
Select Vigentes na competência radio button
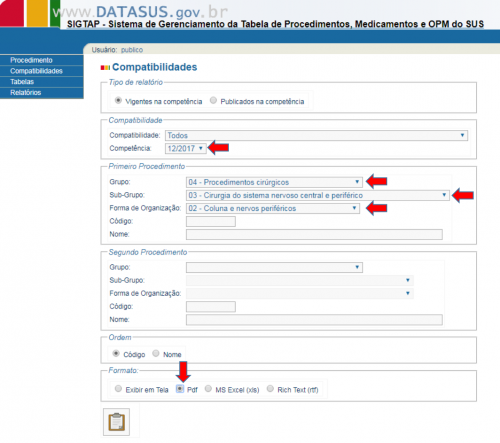[118, 100]
